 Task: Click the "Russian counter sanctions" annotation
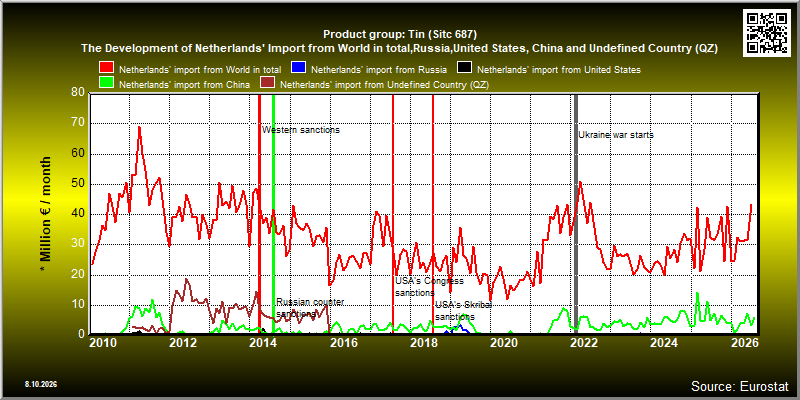pos(310,308)
